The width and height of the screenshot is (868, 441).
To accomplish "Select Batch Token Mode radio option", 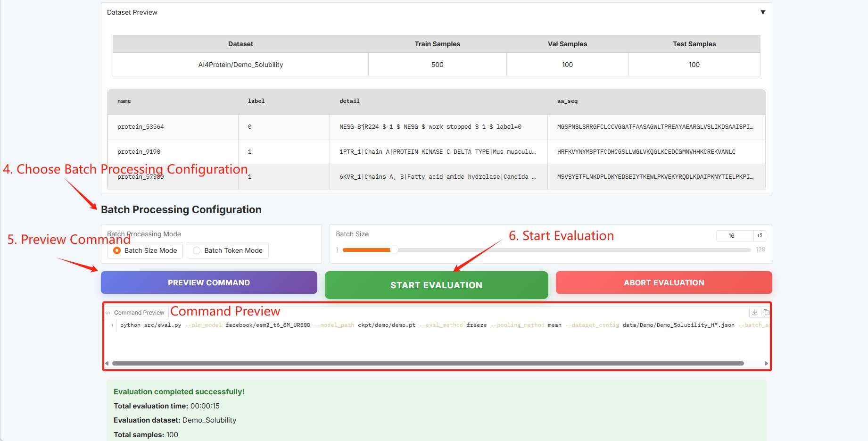I will (x=197, y=250).
